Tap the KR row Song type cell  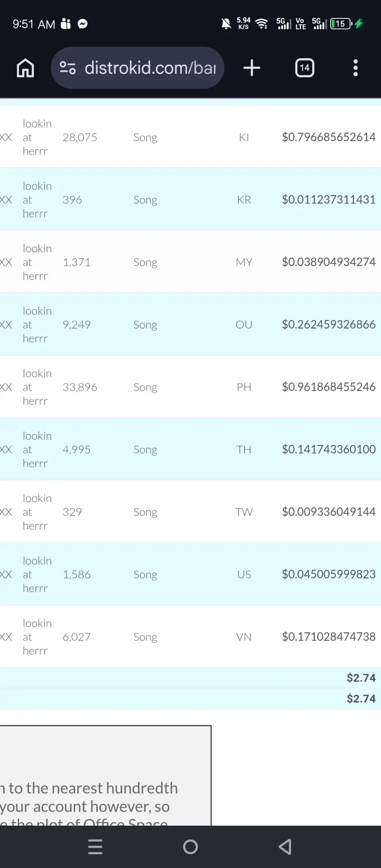(145, 200)
